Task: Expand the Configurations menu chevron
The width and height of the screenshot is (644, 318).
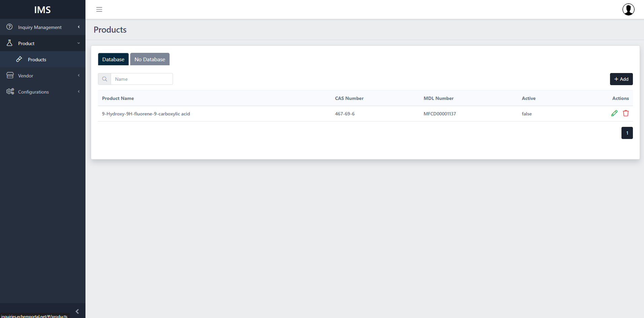Action: point(79,92)
